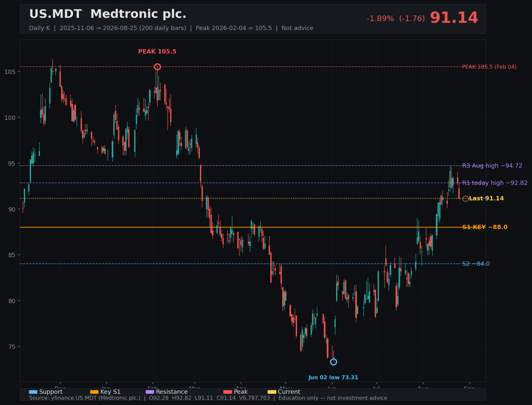Click the R3 Aug high ~94.72 label
The image size is (532, 405).
[x=492, y=166]
